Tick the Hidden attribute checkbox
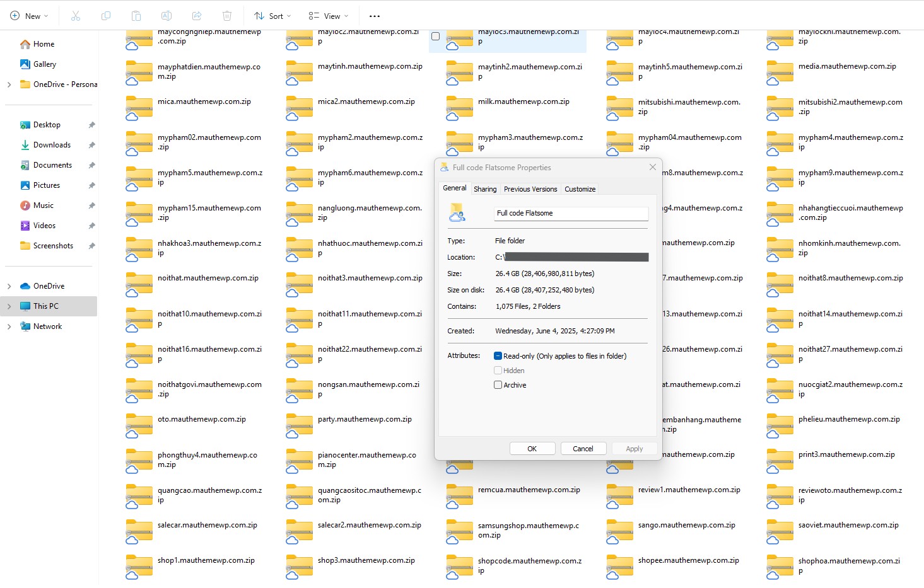The height and width of the screenshot is (588, 924). point(498,371)
